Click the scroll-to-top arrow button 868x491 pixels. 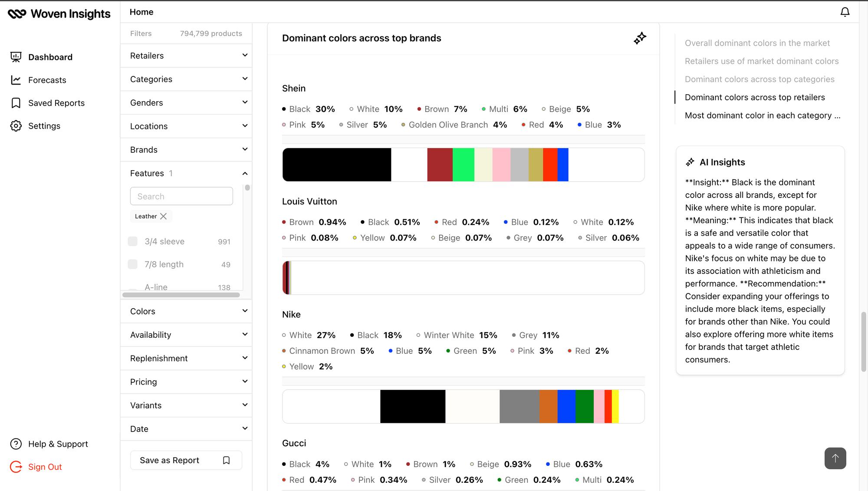(x=835, y=458)
